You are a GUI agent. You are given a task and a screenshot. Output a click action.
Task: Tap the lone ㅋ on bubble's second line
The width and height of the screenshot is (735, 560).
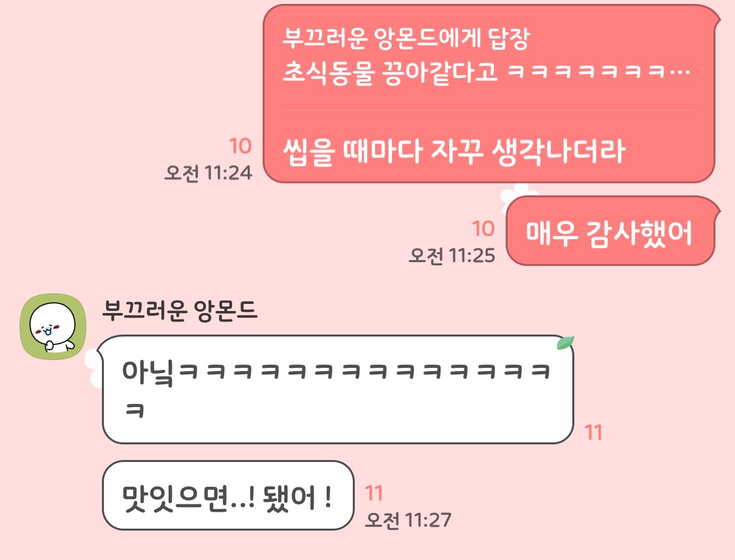(135, 410)
